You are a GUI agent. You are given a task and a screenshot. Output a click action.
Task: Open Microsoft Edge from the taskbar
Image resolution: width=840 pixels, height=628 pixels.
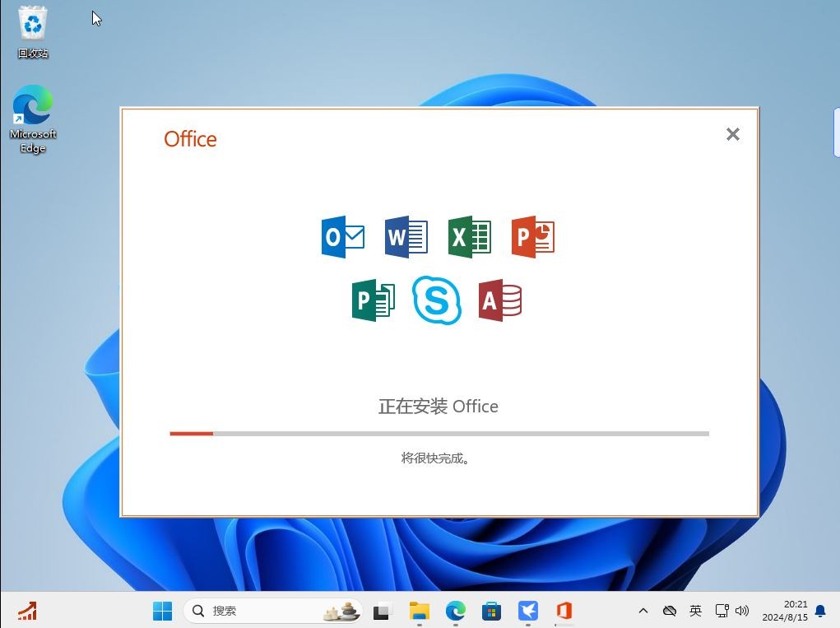coord(455,611)
